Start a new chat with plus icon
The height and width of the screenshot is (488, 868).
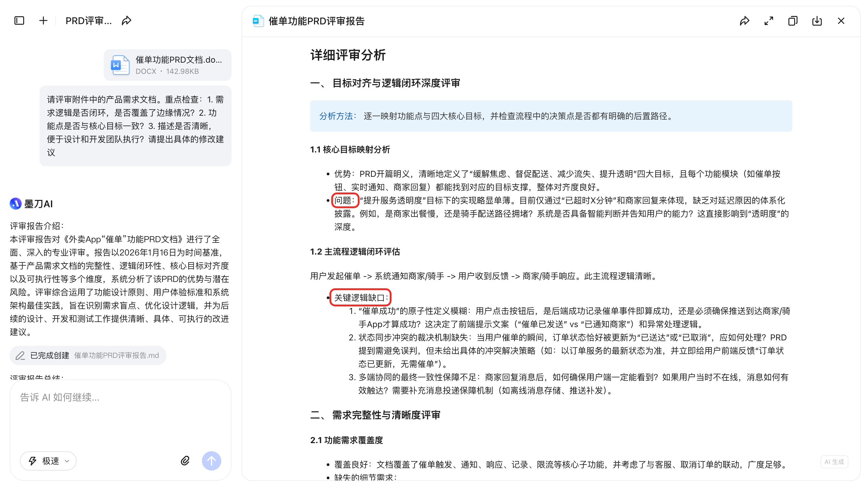(x=43, y=21)
